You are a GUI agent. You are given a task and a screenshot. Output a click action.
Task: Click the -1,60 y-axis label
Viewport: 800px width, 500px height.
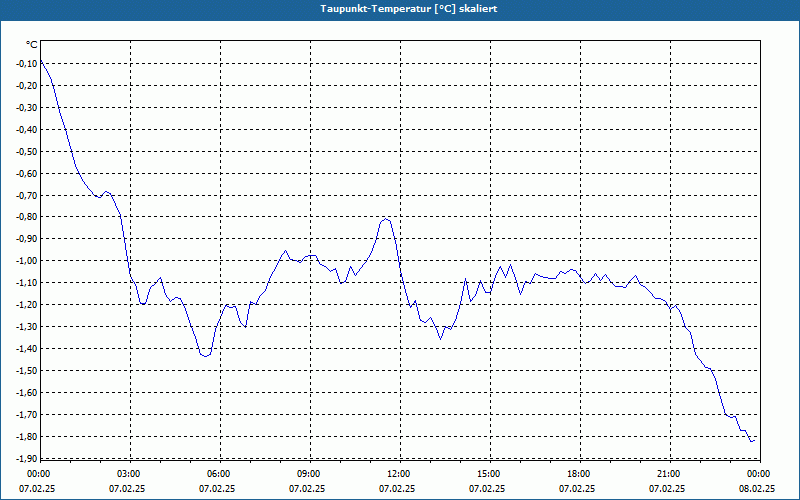(x=27, y=392)
